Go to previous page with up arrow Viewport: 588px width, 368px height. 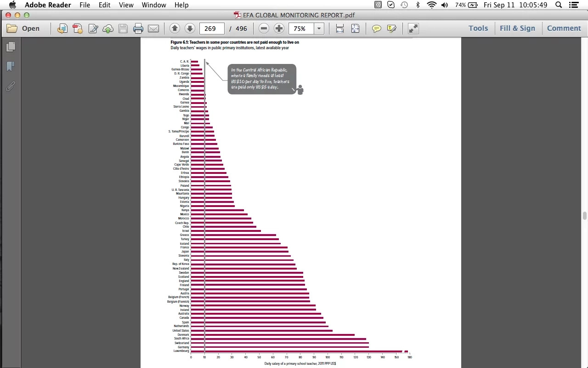pos(175,29)
